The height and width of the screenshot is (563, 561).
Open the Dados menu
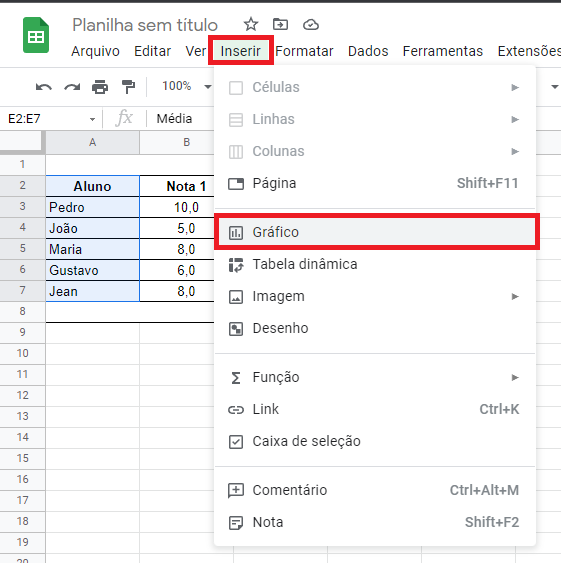(368, 51)
